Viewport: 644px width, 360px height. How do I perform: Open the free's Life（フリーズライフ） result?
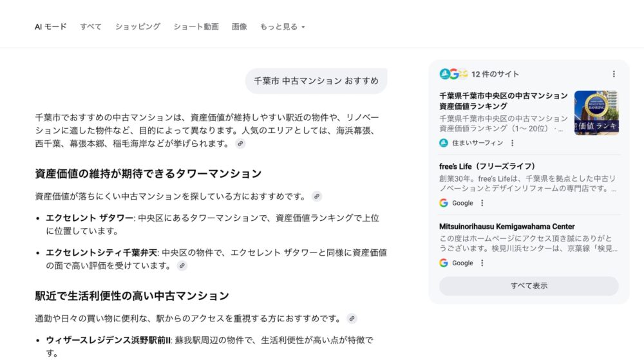488,166
